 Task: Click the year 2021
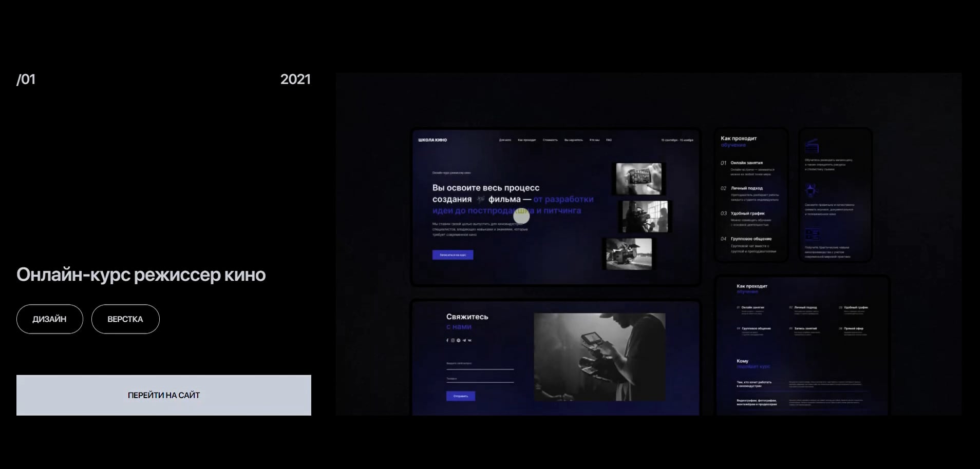[x=295, y=80]
